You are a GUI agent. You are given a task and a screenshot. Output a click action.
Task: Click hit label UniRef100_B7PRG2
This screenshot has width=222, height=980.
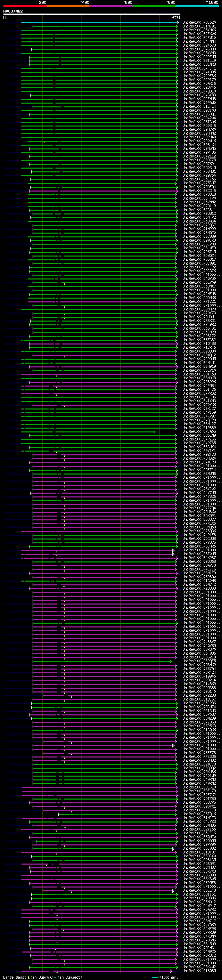tap(199, 393)
